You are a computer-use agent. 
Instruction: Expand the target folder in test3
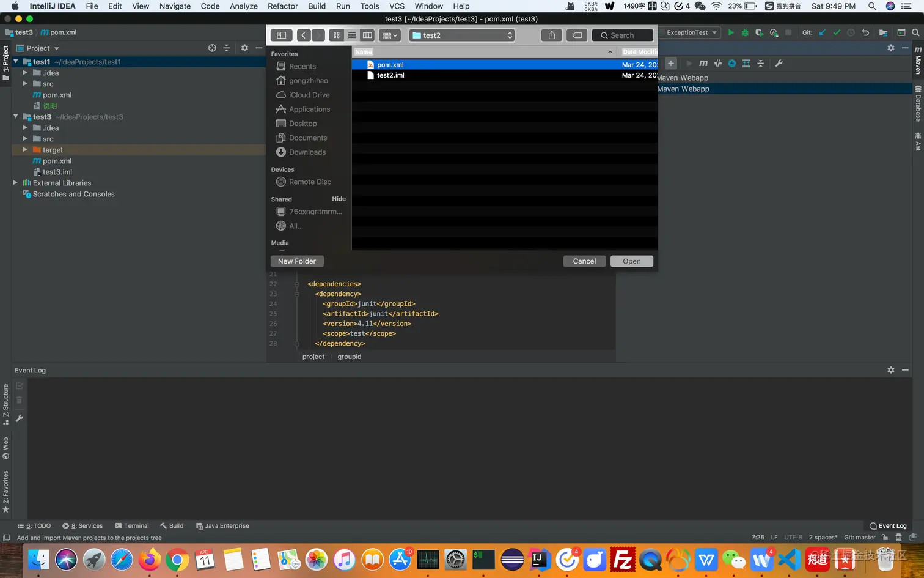pyautogui.click(x=25, y=150)
